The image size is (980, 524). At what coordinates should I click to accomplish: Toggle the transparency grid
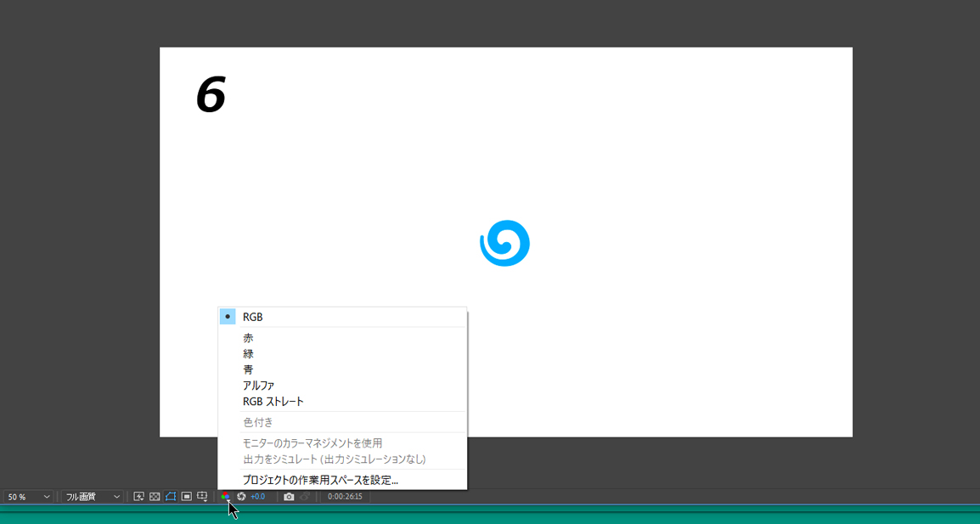tap(155, 497)
